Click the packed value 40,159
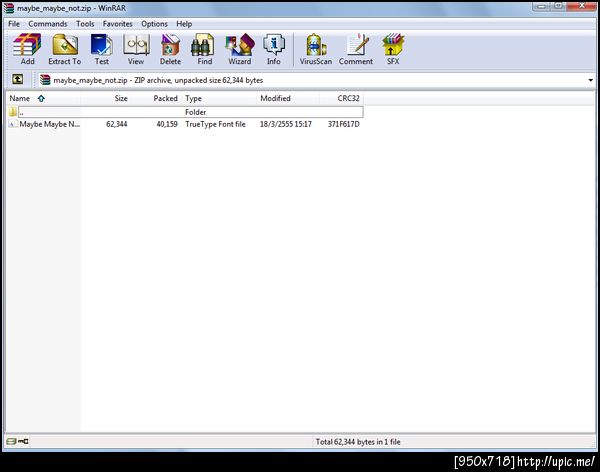The image size is (600, 472). [167, 124]
